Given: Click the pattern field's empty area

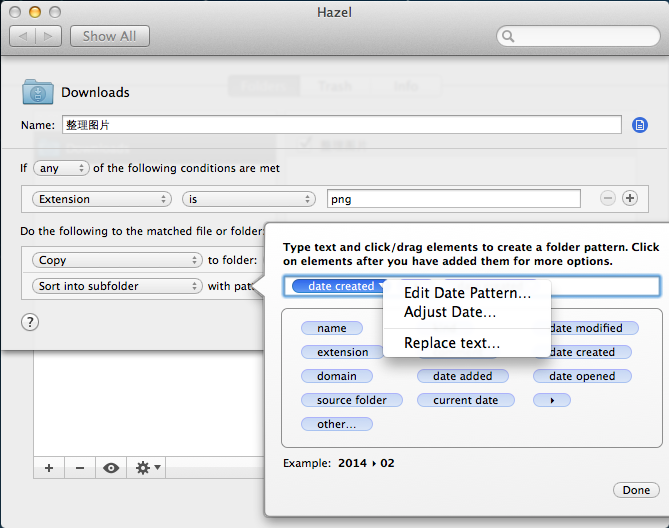Looking at the screenshot, I should click(606, 286).
